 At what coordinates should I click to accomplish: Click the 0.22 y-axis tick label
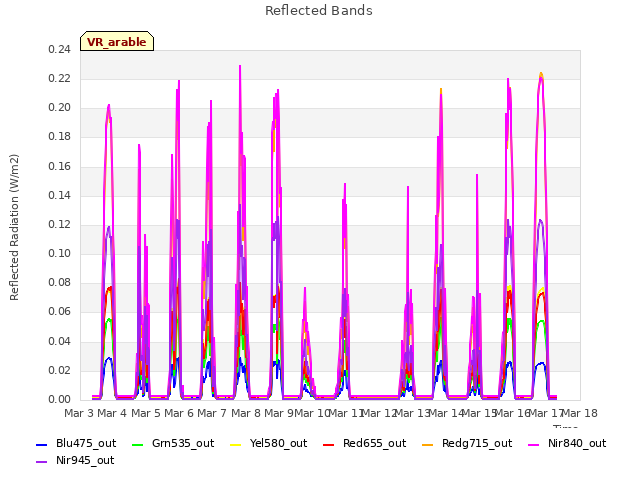[x=59, y=78]
